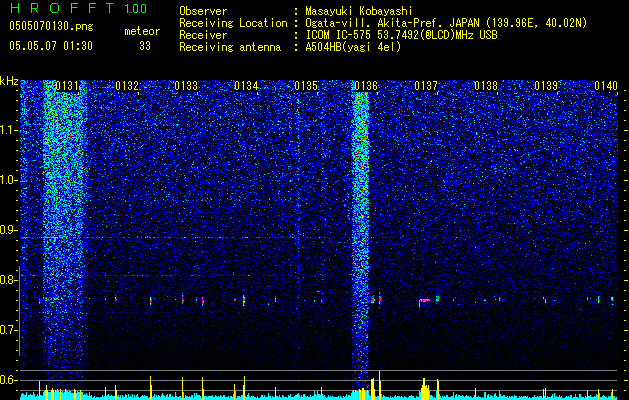Click the 0134 time marker
Screen dimensions: 629x400
[x=246, y=85]
